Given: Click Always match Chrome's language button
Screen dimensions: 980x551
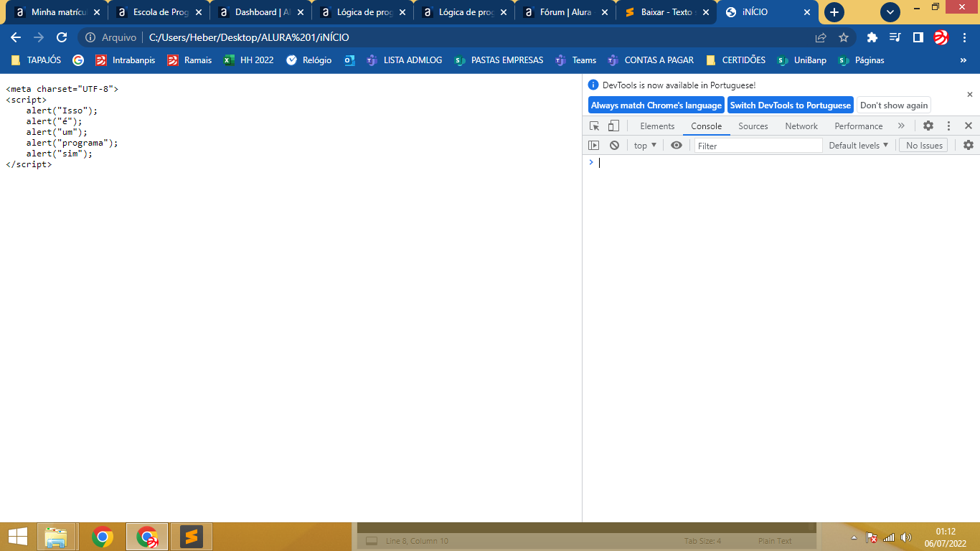Looking at the screenshot, I should 656,105.
